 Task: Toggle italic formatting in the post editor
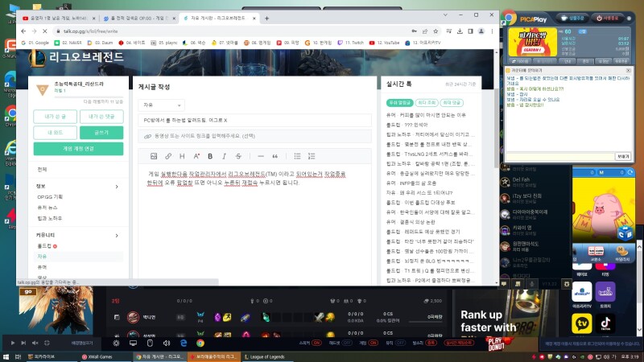223,156
